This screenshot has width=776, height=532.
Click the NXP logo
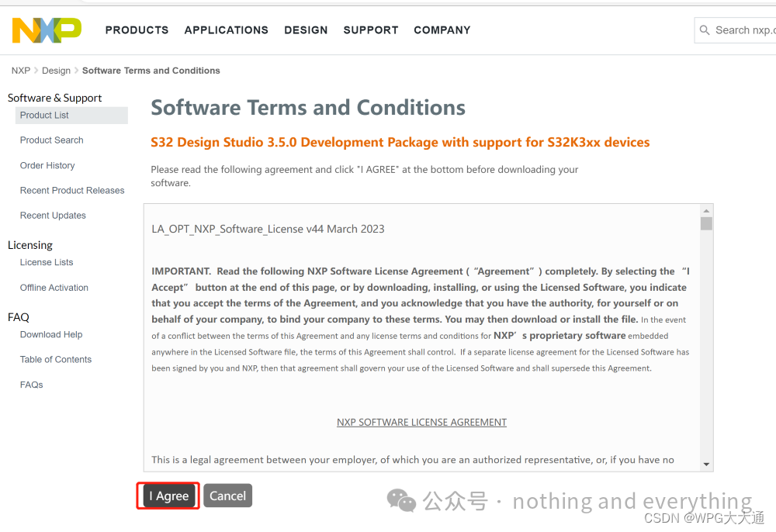pos(47,29)
